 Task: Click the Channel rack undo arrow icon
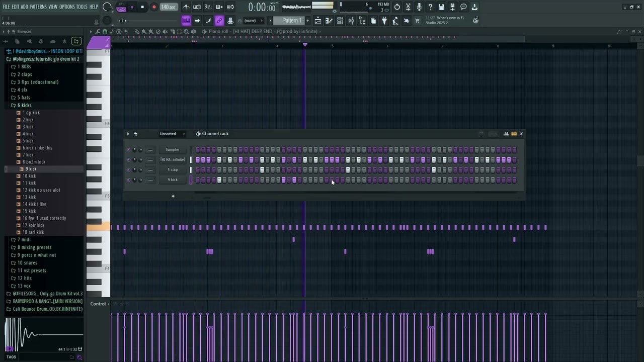[x=135, y=134]
